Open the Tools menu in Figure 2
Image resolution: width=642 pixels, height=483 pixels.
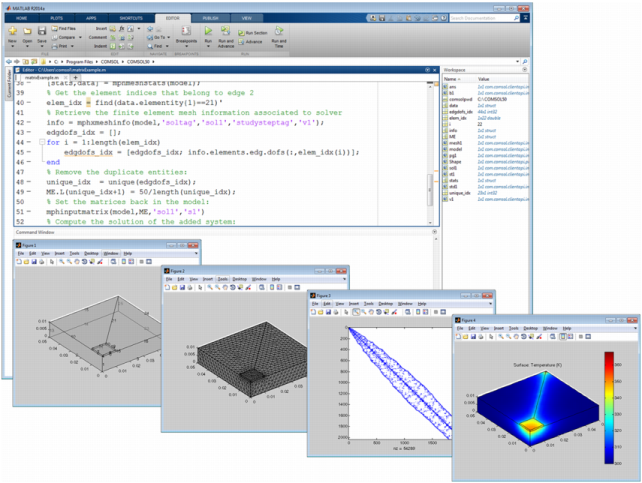pos(222,279)
